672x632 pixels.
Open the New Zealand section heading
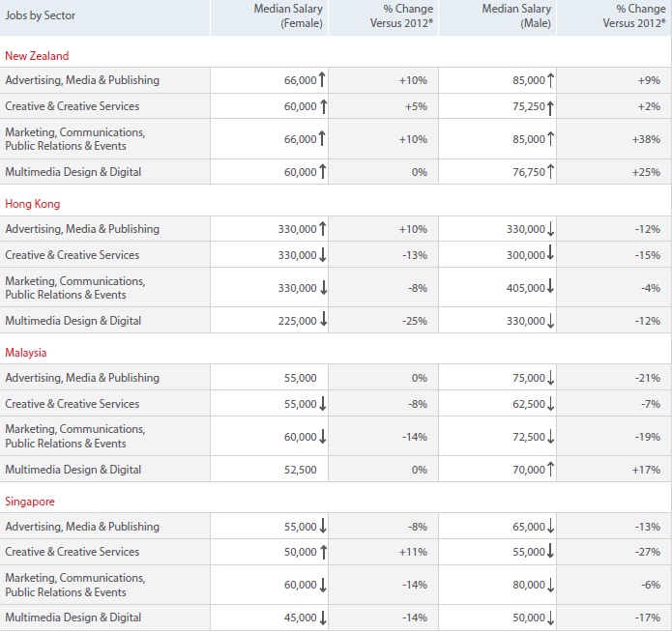pos(37,56)
